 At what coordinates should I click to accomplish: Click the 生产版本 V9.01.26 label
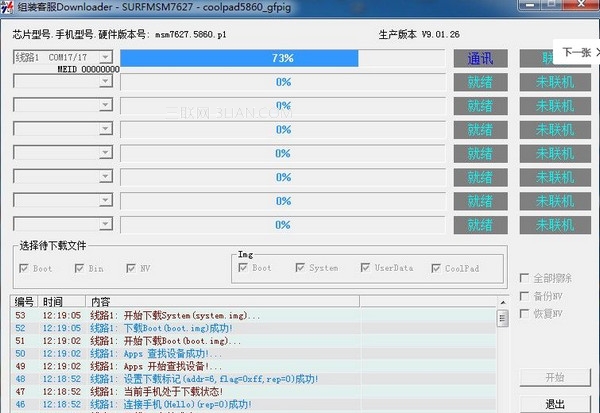pyautogui.click(x=419, y=34)
